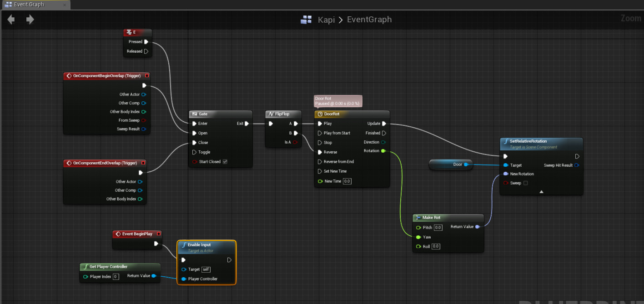Click the FlipFlop node header icon
644x304 pixels.
271,114
